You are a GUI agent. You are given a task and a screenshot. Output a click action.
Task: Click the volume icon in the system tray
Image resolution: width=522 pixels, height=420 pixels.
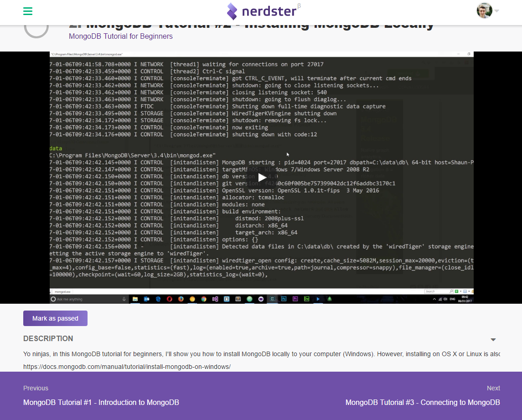[445, 299]
